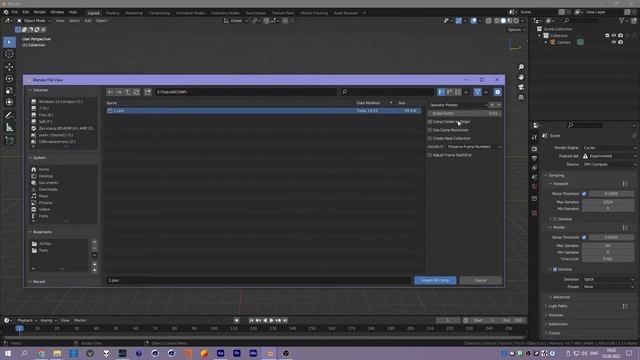Enable Comp Center to Origin checkbox
Viewport: 640px width, 360px height.
pyautogui.click(x=429, y=122)
